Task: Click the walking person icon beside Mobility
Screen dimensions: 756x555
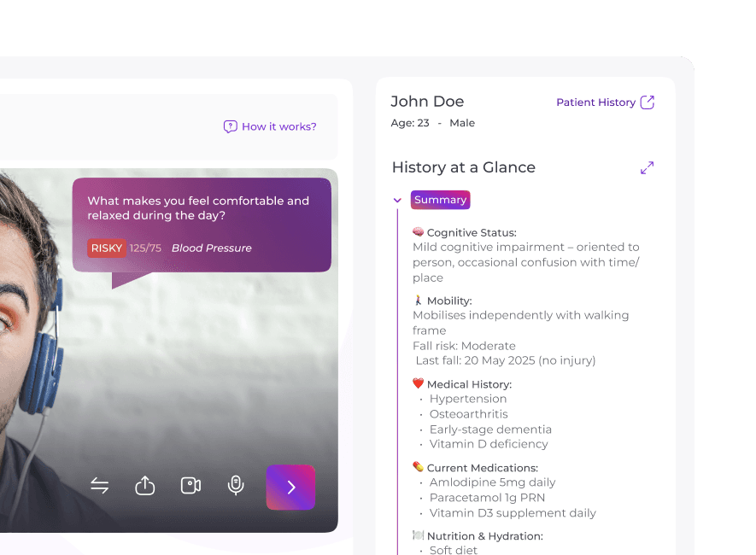Action: [418, 301]
